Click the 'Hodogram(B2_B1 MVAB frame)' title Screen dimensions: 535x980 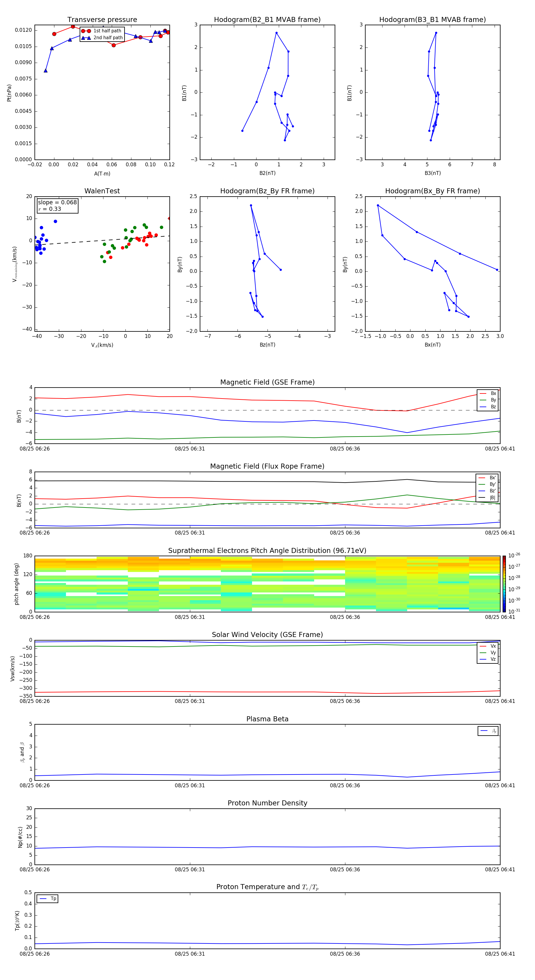tap(267, 19)
